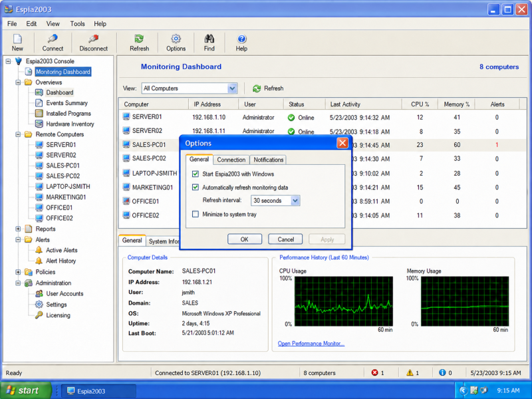Click Active Alerts bell icon

pos(39,250)
